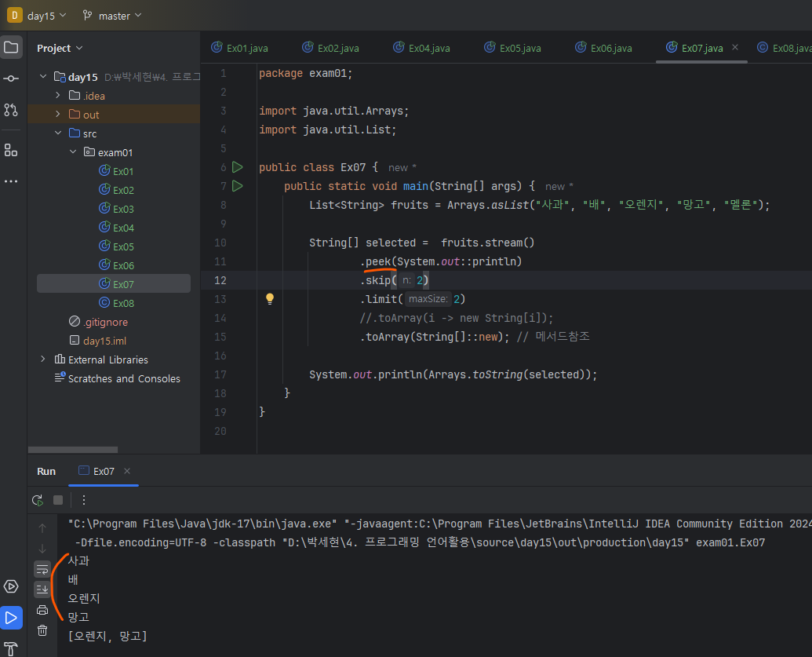Screen dimensions: 812x657
Task: Open the Pull Requests tool window icon
Action: click(11, 110)
